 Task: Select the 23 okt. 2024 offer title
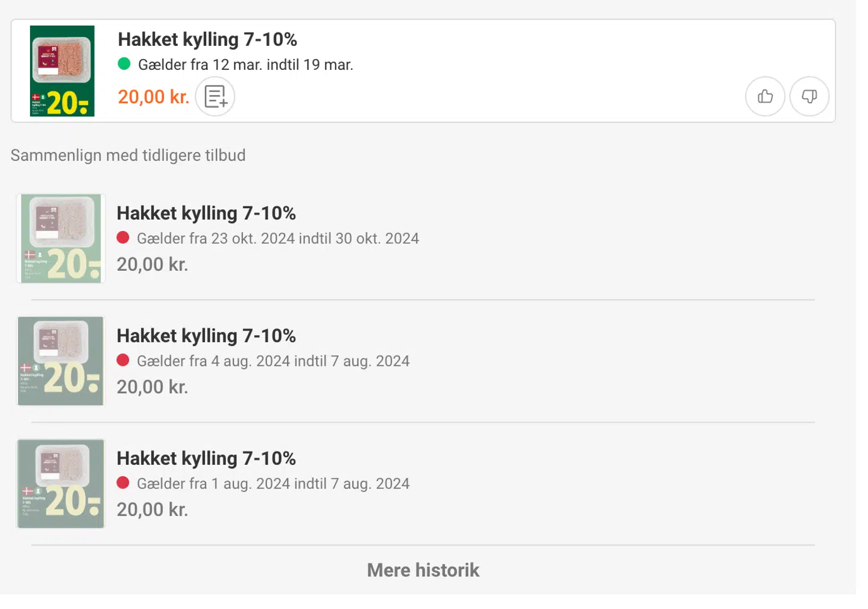pyautogui.click(x=206, y=213)
